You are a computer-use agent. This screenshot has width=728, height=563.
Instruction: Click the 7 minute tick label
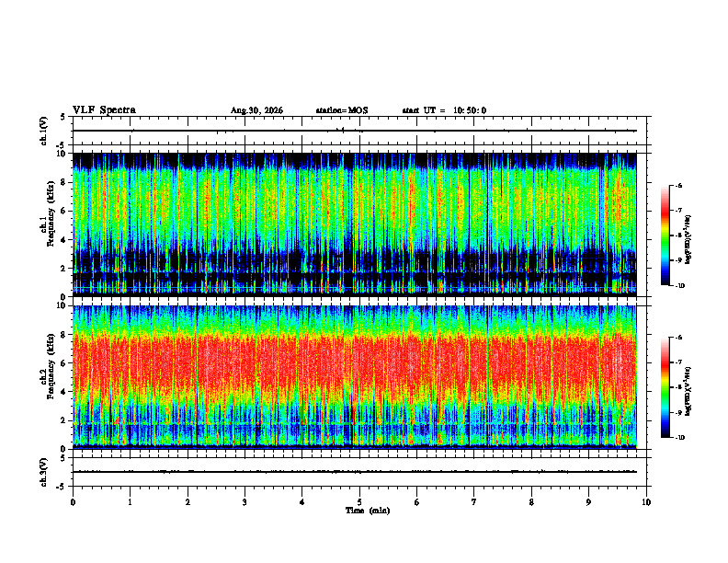click(474, 502)
